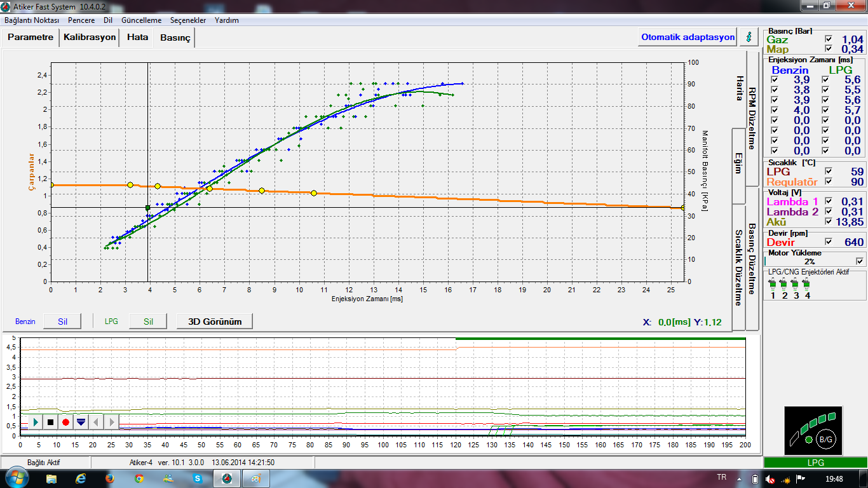Screen dimensions: 868x488
Task: Click multiplier curve yellow point near 10.5 ms
Action: 314,193
